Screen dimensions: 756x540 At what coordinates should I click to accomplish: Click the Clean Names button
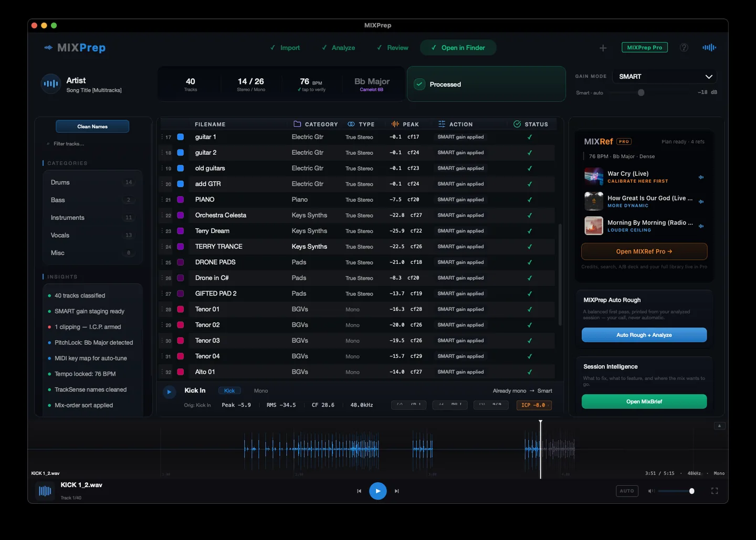92,126
